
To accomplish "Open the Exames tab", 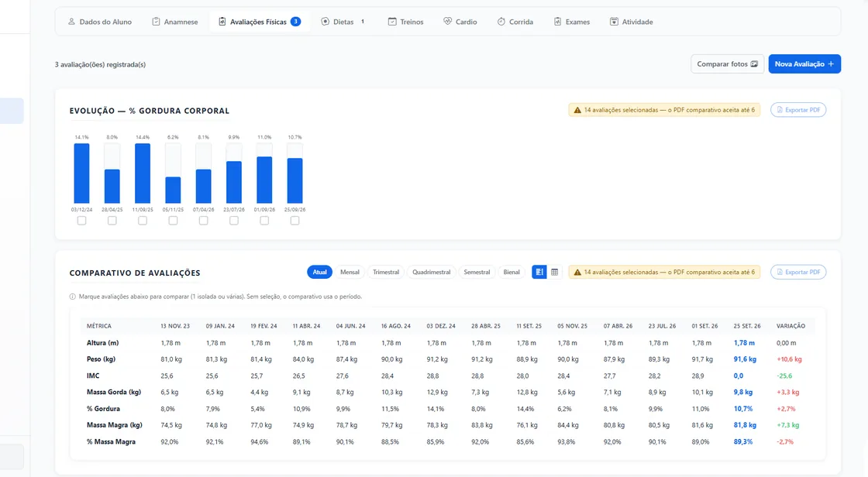I will (x=572, y=22).
